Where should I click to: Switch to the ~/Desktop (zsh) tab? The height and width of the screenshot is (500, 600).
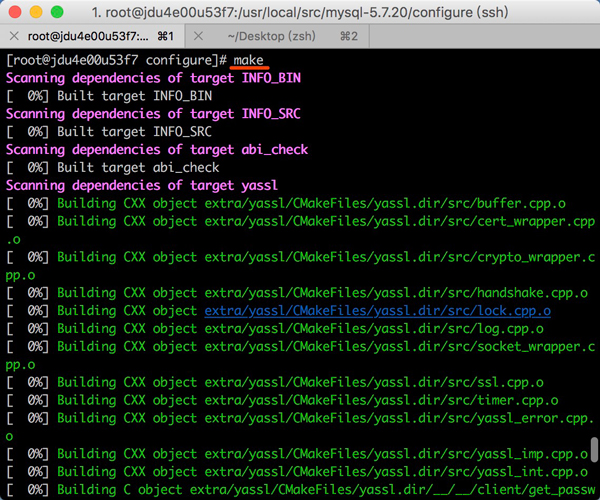(277, 36)
